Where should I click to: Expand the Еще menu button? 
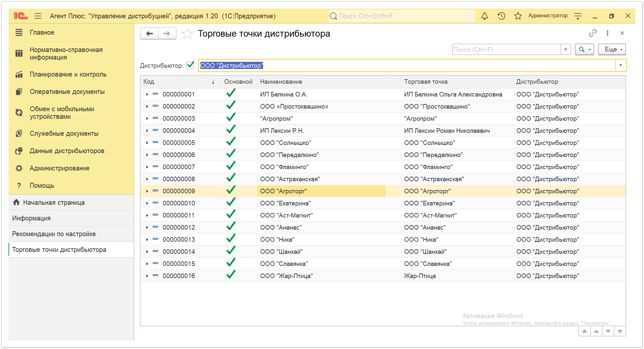pos(612,49)
